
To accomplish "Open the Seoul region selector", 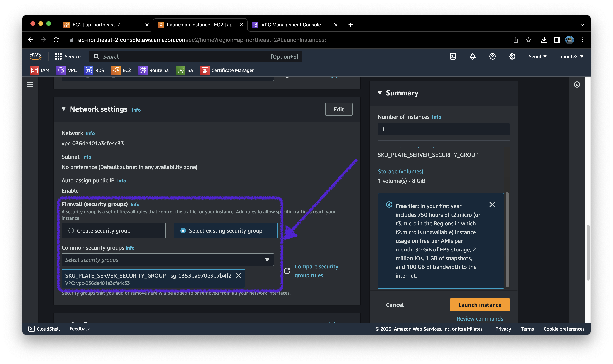I will click(x=537, y=57).
